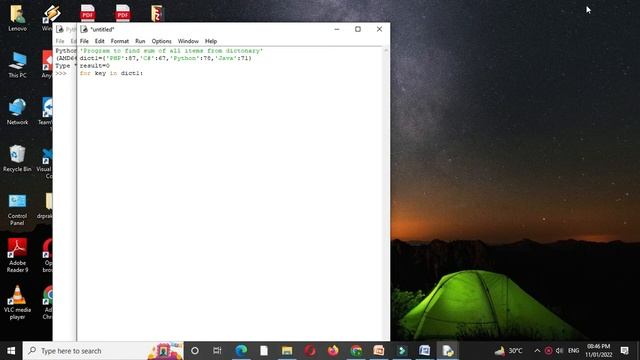
Task: Switch to Python IDLE on taskbar
Action: tap(448, 351)
